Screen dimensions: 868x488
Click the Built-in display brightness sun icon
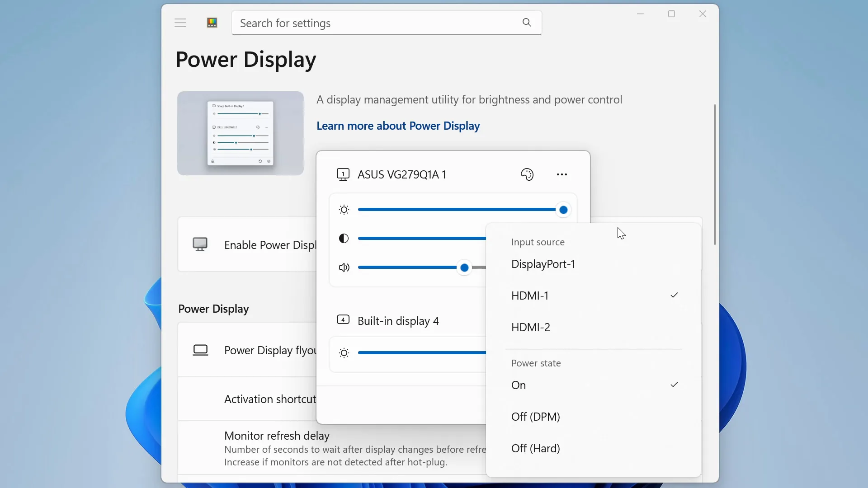coord(344,353)
